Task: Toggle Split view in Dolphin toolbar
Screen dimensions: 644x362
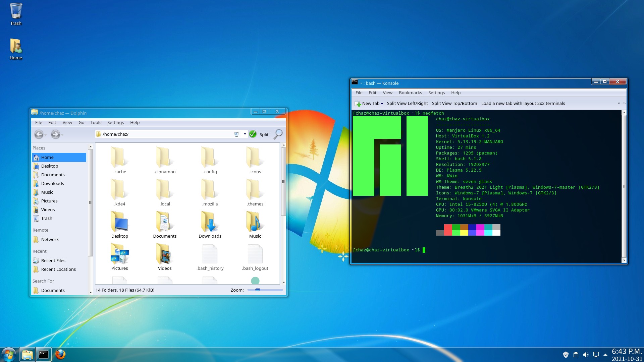Action: click(x=264, y=134)
